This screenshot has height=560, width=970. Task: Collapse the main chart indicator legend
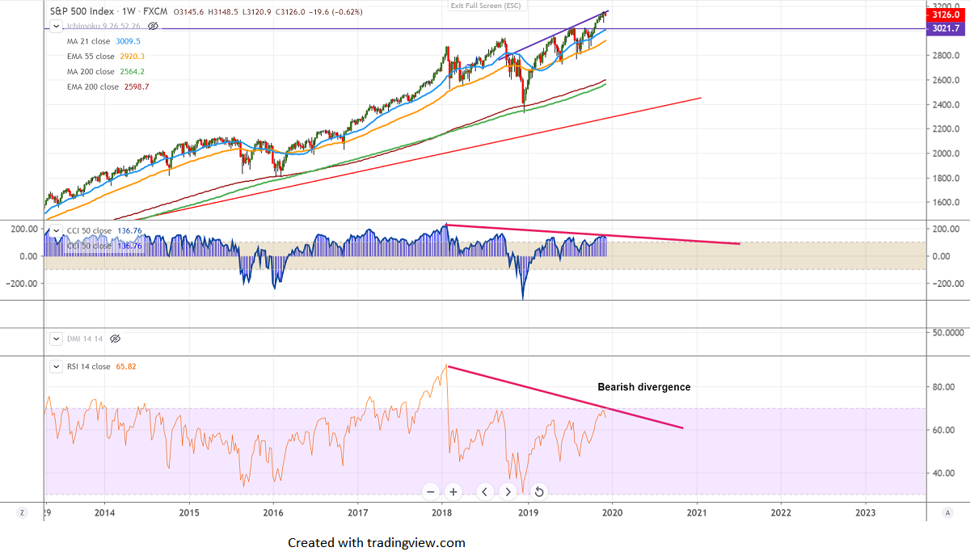[x=57, y=27]
